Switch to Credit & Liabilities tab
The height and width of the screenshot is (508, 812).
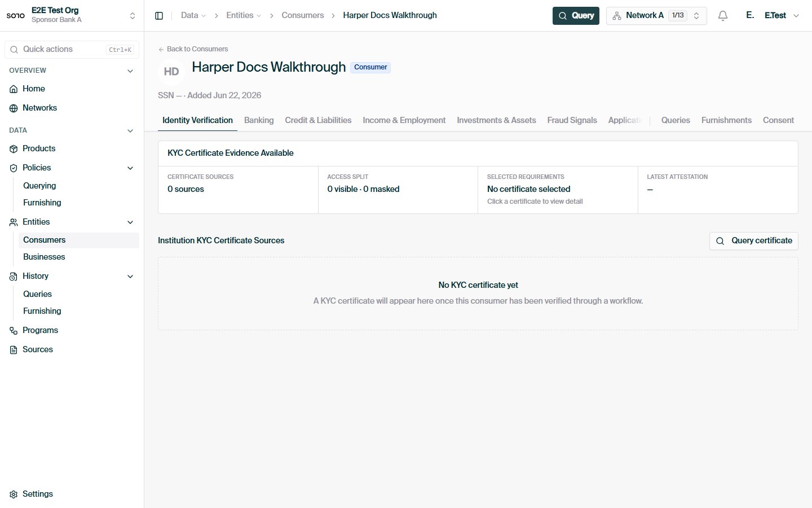318,120
